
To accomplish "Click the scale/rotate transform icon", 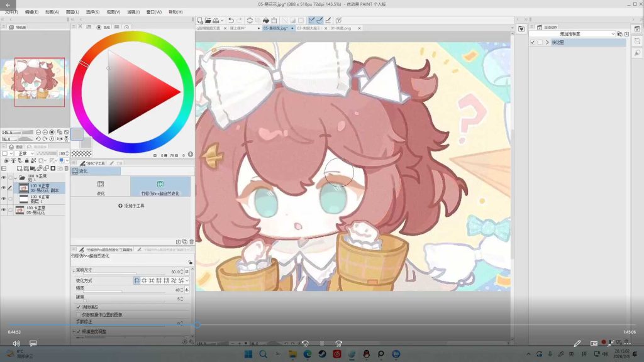I will pos(274,20).
